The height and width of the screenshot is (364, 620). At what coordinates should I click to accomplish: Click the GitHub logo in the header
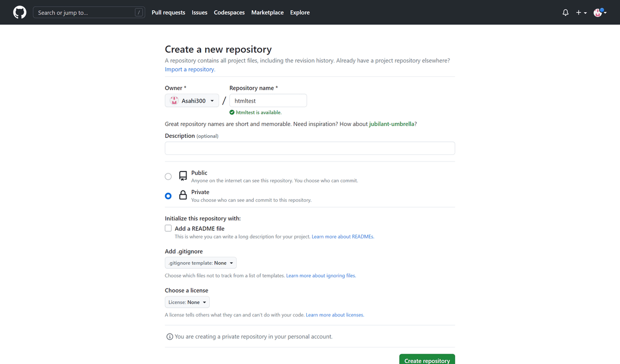(19, 12)
